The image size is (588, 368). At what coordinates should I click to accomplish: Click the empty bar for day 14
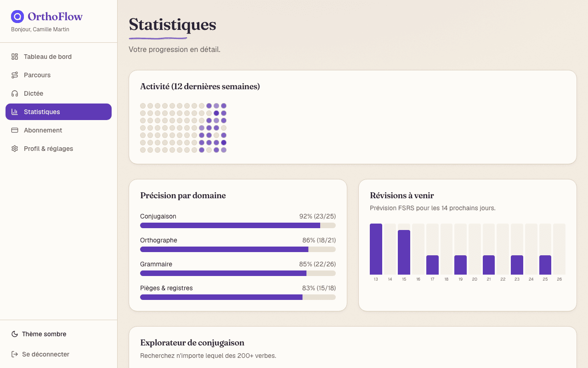[x=390, y=249]
